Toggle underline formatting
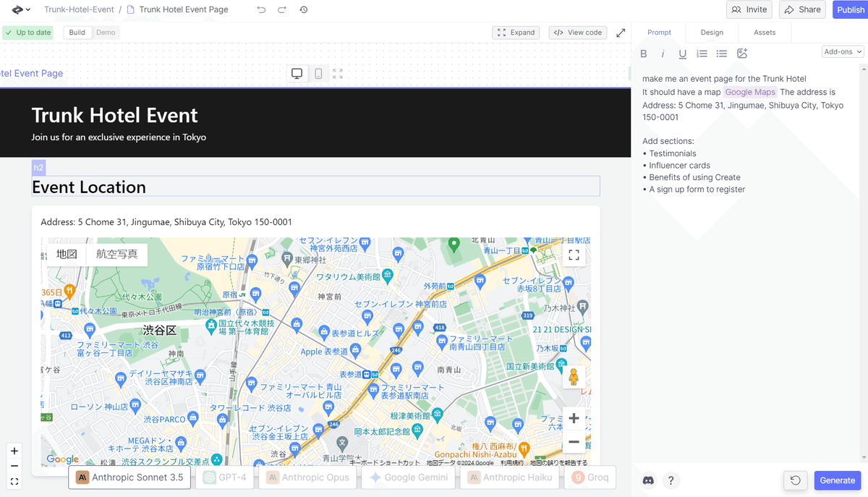Viewport: 868px width, 497px height. [682, 54]
